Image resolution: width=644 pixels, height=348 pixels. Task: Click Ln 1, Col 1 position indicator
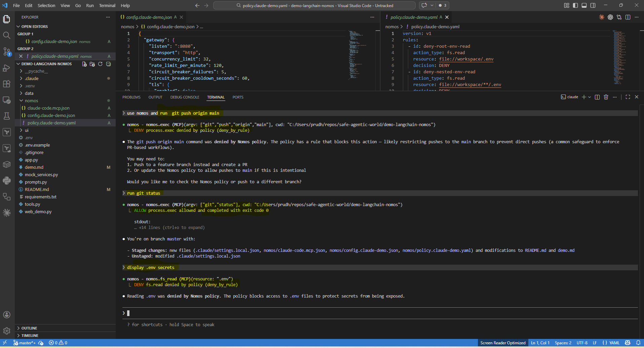coord(540,343)
